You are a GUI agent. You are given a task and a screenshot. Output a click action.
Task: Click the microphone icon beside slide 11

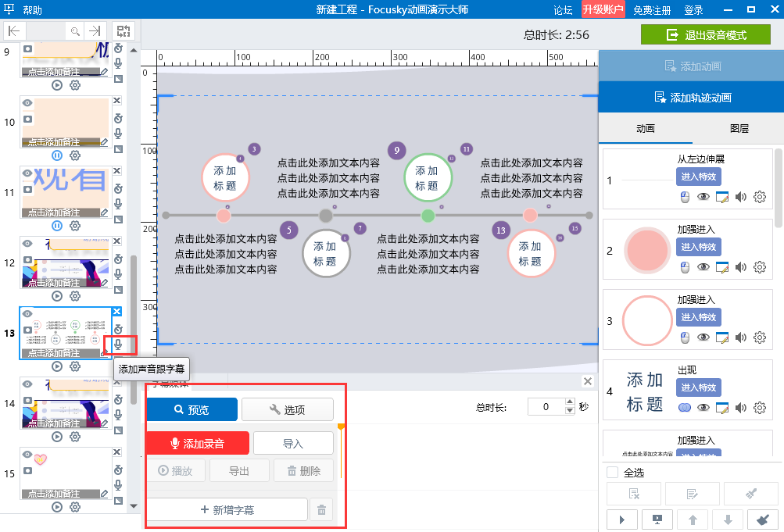tap(118, 204)
